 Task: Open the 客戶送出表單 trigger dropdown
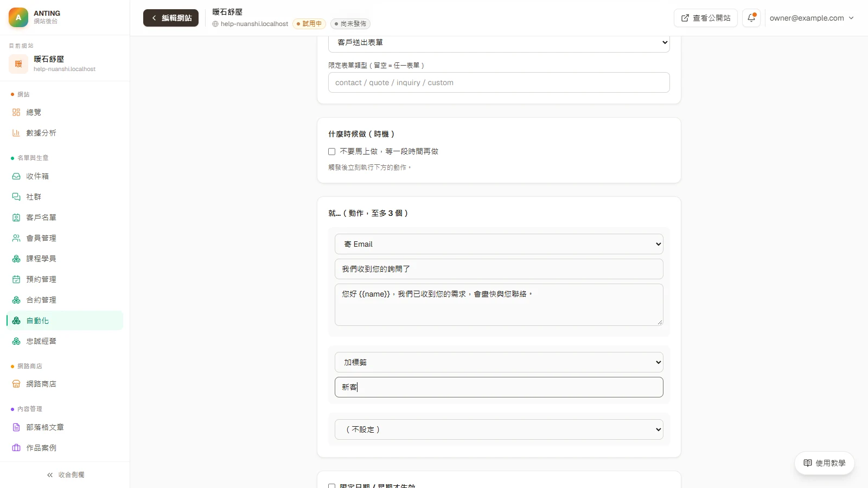499,42
